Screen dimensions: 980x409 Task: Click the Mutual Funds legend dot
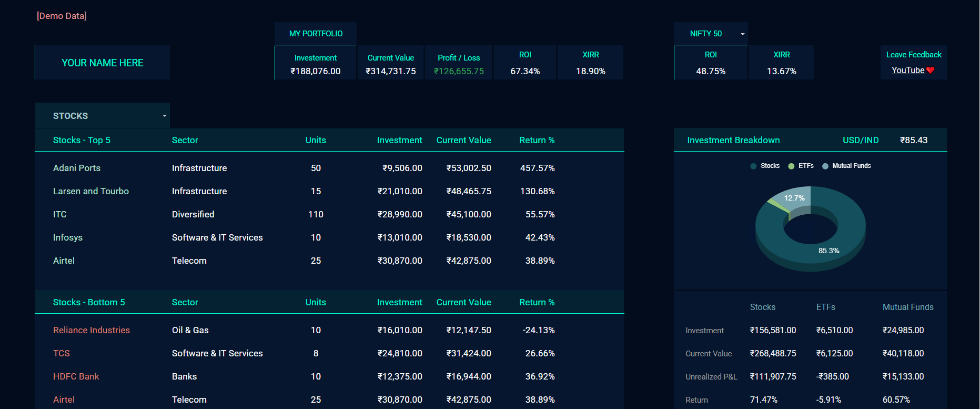coord(825,166)
